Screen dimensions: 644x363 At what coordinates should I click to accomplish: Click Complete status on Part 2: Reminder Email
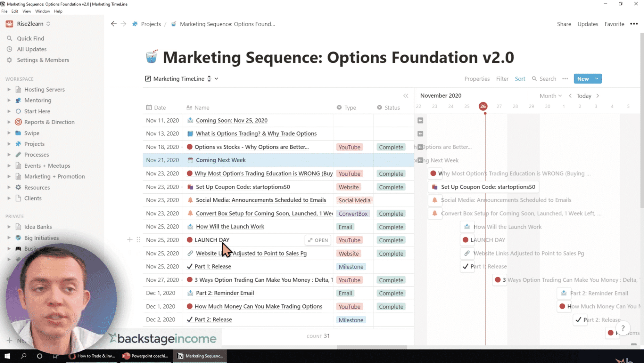click(391, 293)
